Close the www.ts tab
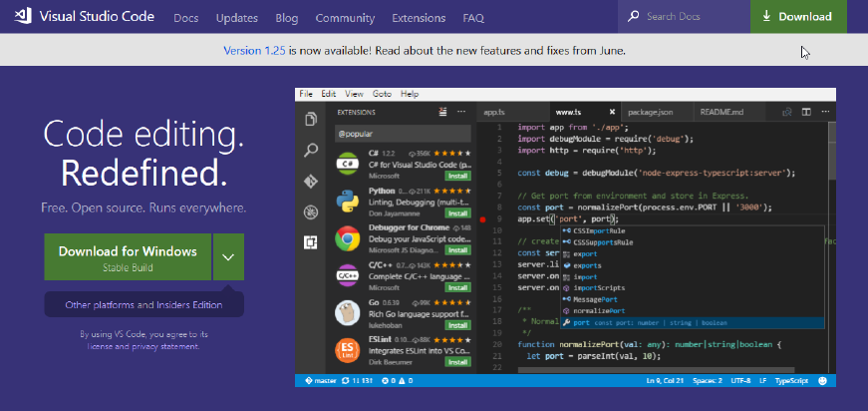 612,112
